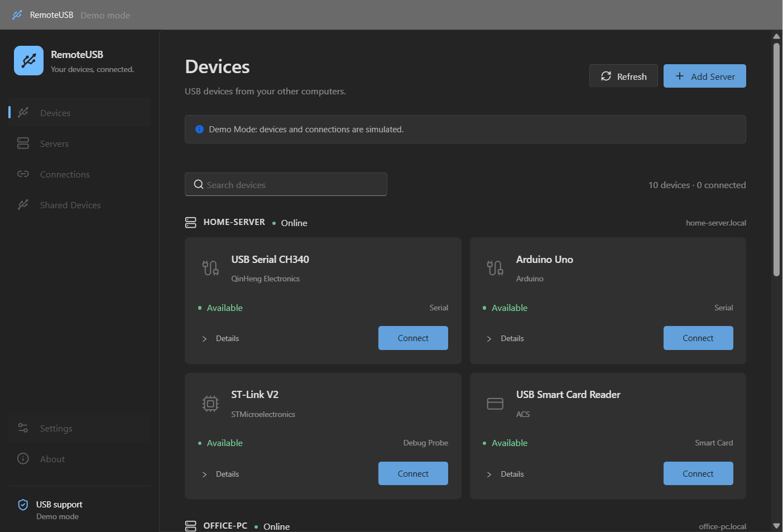783x532 pixels.
Task: Click the ST-Link V2 chip icon
Action: point(210,404)
